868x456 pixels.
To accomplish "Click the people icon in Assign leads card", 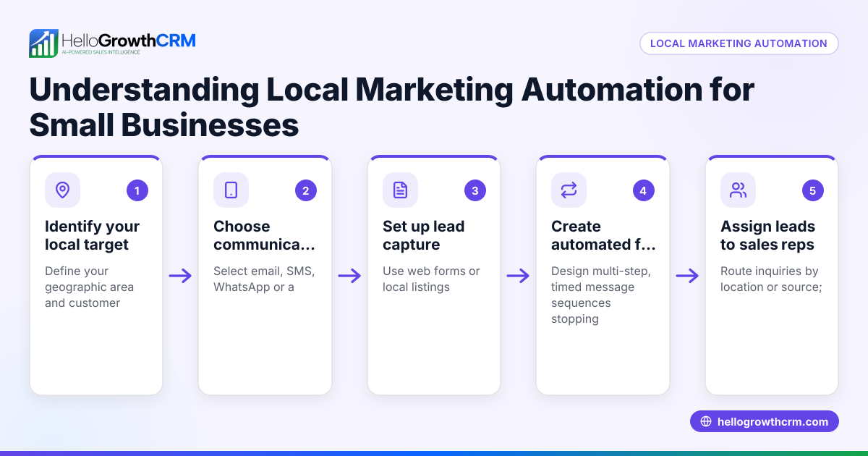I will click(x=738, y=190).
